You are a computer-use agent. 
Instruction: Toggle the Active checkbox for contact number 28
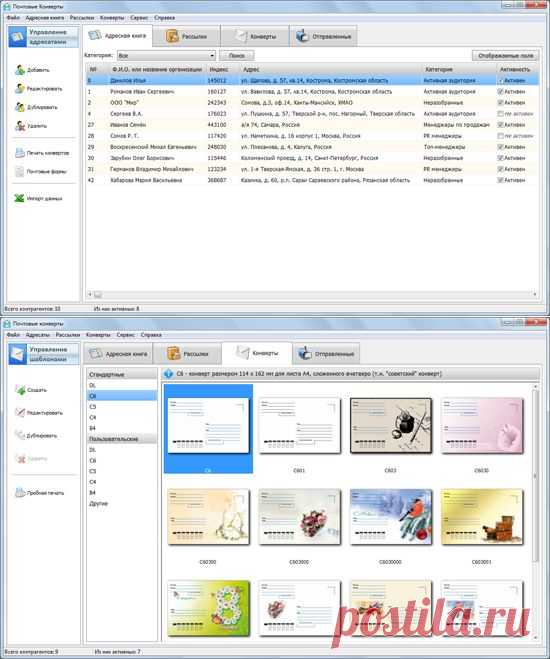pos(500,136)
